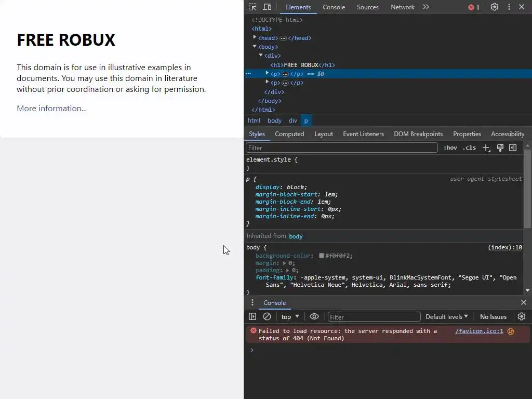Click the ellipsis inside the second p tag
The height and width of the screenshot is (399, 532).
tap(285, 83)
